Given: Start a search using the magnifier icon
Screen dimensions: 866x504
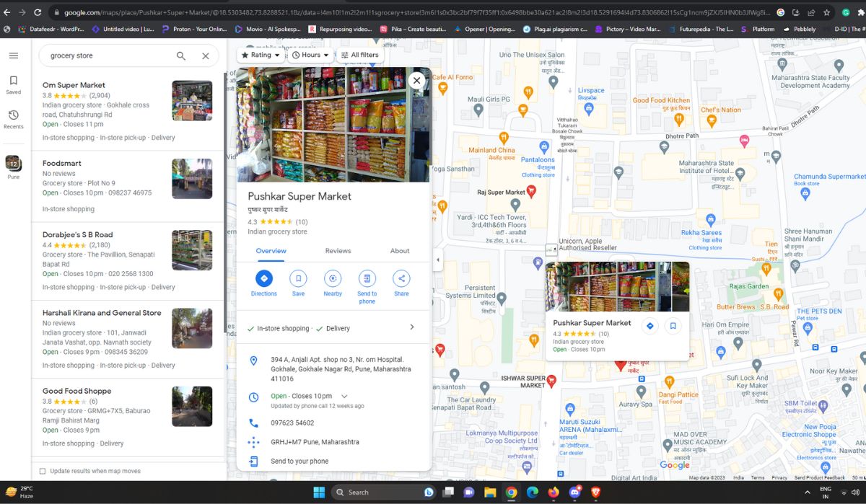Looking at the screenshot, I should (x=182, y=56).
